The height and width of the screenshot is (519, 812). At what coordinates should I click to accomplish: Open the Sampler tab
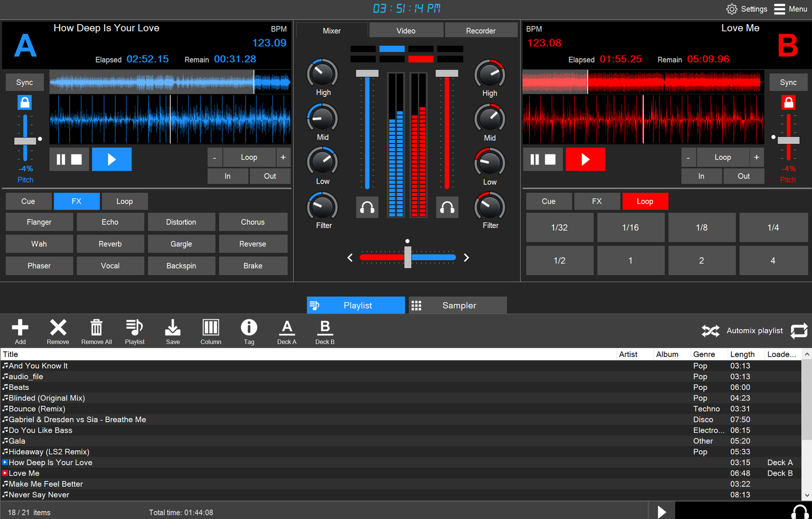tap(459, 305)
